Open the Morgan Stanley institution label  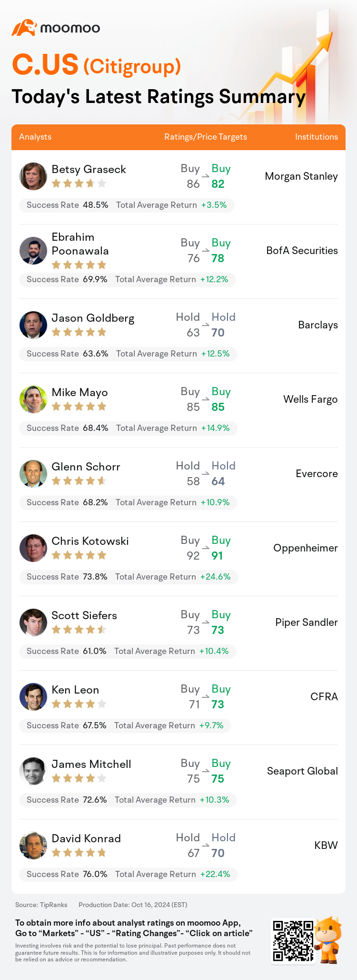point(301,176)
